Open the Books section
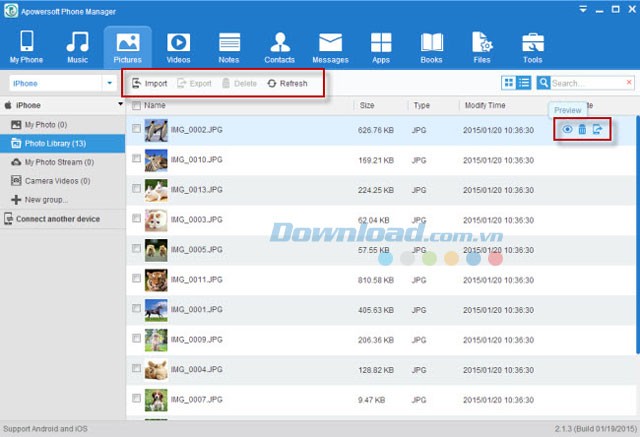 coord(431,47)
